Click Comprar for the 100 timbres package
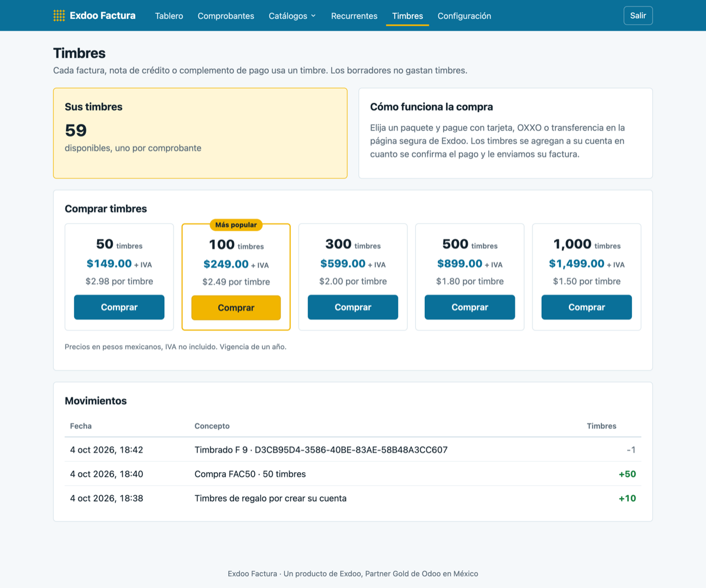Image resolution: width=706 pixels, height=588 pixels. 236,308
